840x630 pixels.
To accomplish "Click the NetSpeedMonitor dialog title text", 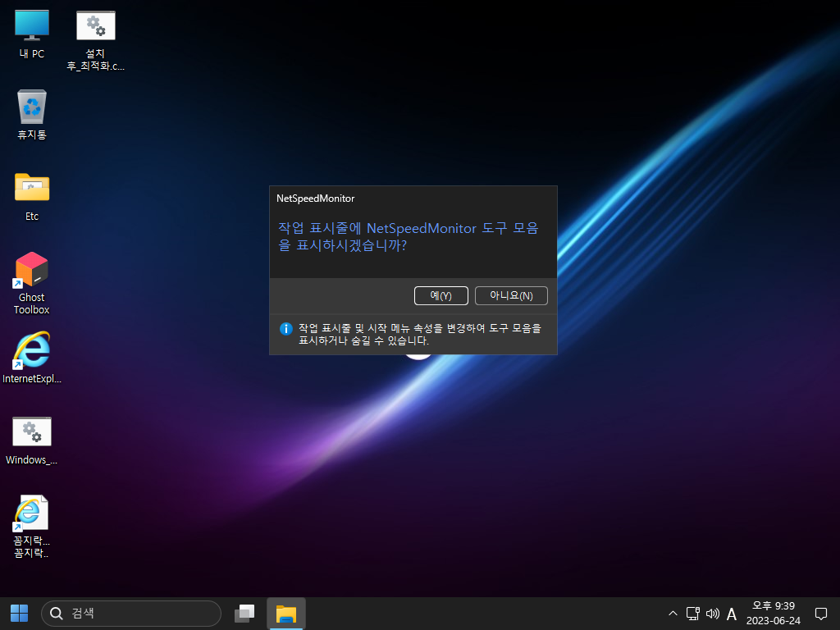I will pos(316,199).
